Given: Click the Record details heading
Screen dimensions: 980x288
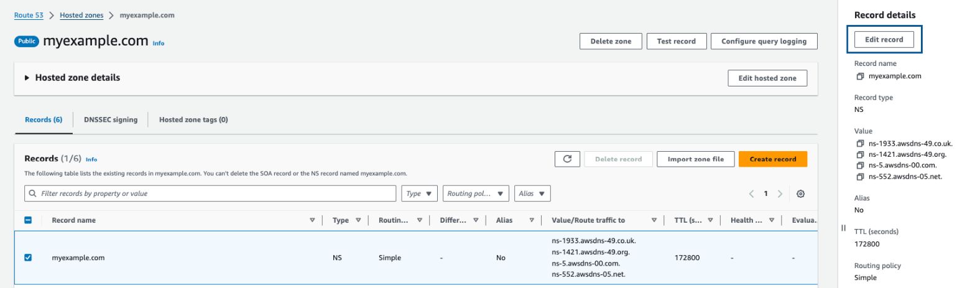Looking at the screenshot, I should [x=885, y=15].
